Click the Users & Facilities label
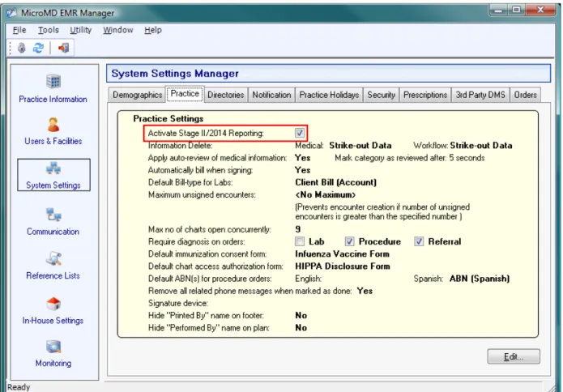The image size is (563, 392). tap(53, 141)
